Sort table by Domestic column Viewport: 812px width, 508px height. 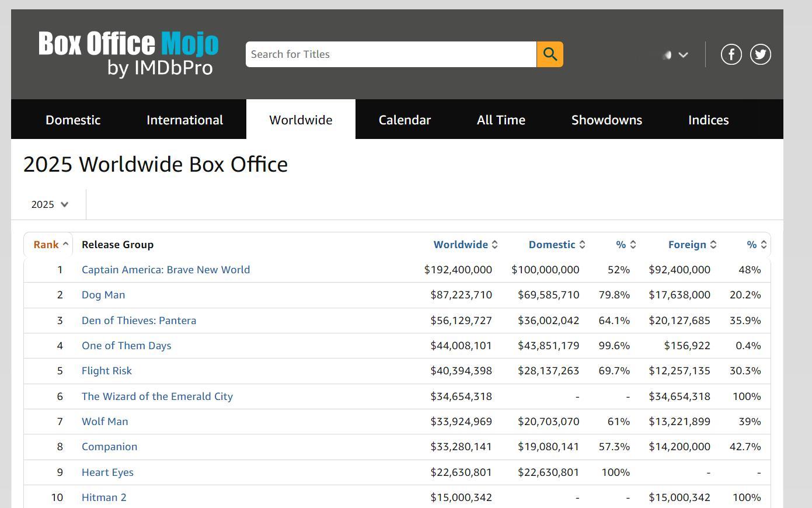pos(557,245)
